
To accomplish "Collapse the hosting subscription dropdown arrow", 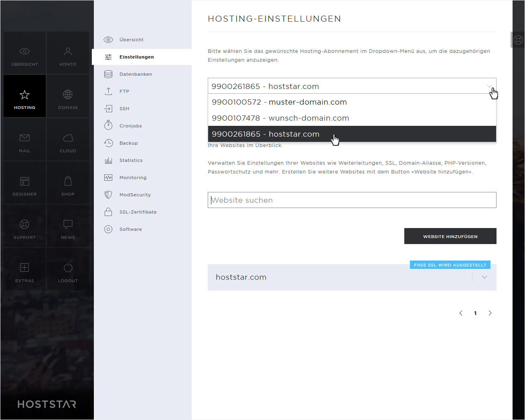I will tap(489, 86).
